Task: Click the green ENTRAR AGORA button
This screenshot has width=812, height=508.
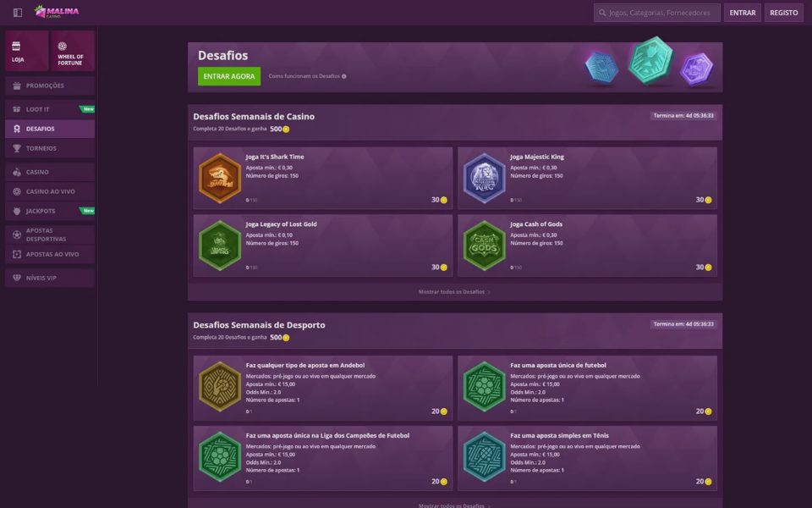Action: pos(229,76)
